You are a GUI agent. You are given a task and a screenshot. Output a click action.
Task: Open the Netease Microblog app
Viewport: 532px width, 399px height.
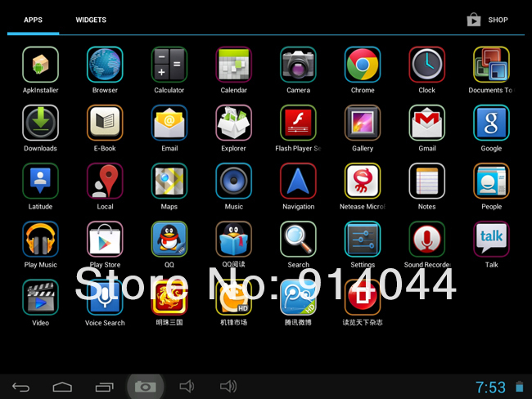tap(363, 181)
